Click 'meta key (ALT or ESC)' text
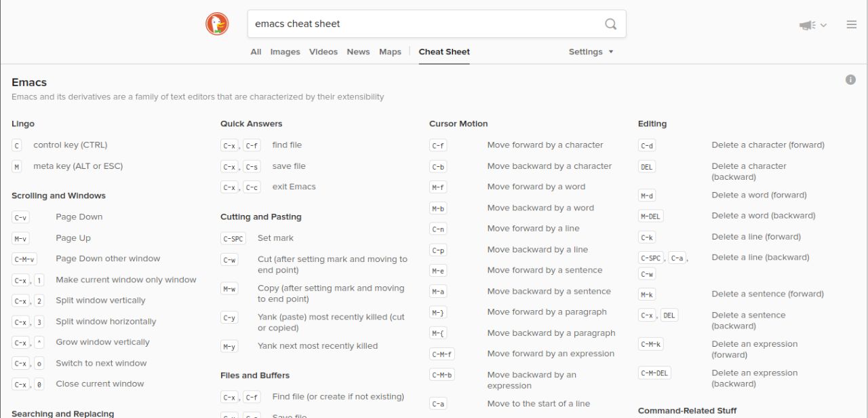Image resolution: width=868 pixels, height=418 pixels. point(78,166)
